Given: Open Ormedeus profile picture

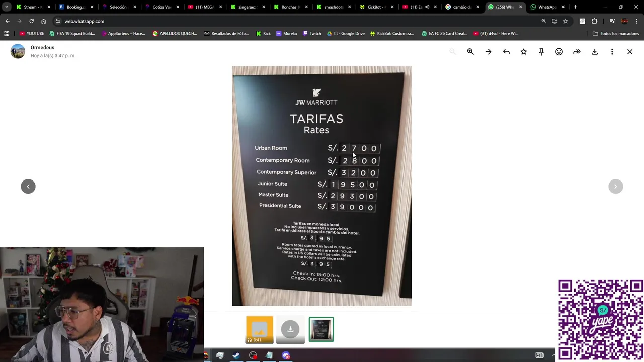Looking at the screenshot, I should coord(18,51).
